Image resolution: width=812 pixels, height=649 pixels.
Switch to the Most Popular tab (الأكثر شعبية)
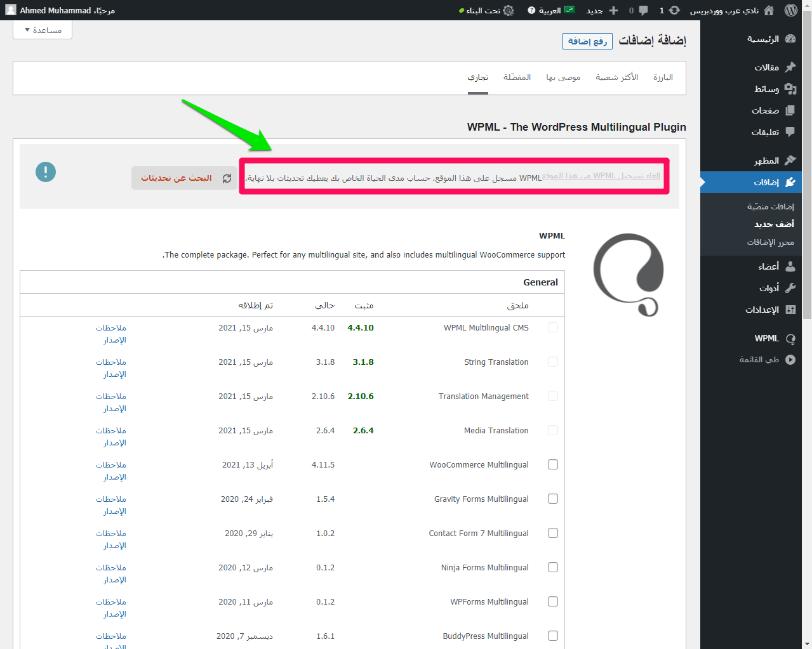[x=616, y=77]
